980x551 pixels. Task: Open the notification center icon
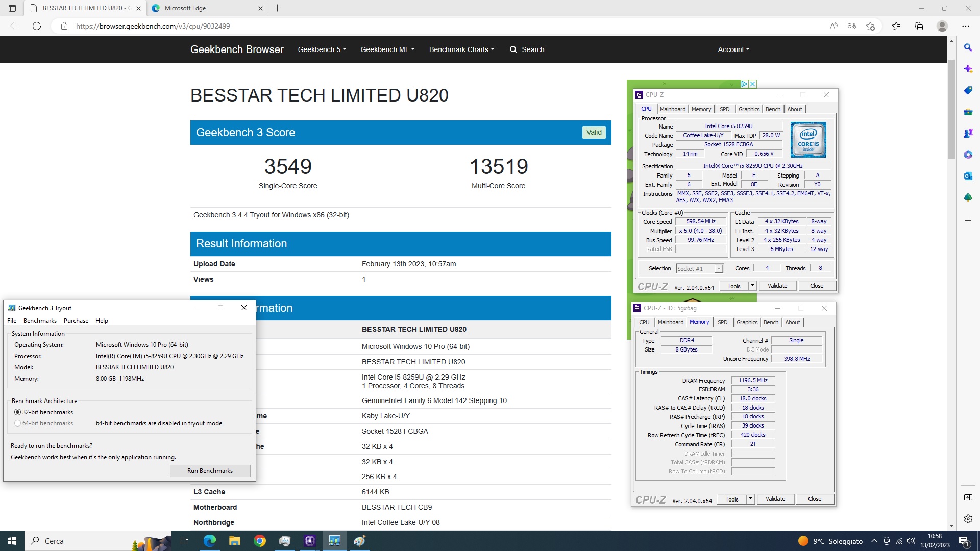[x=964, y=541]
